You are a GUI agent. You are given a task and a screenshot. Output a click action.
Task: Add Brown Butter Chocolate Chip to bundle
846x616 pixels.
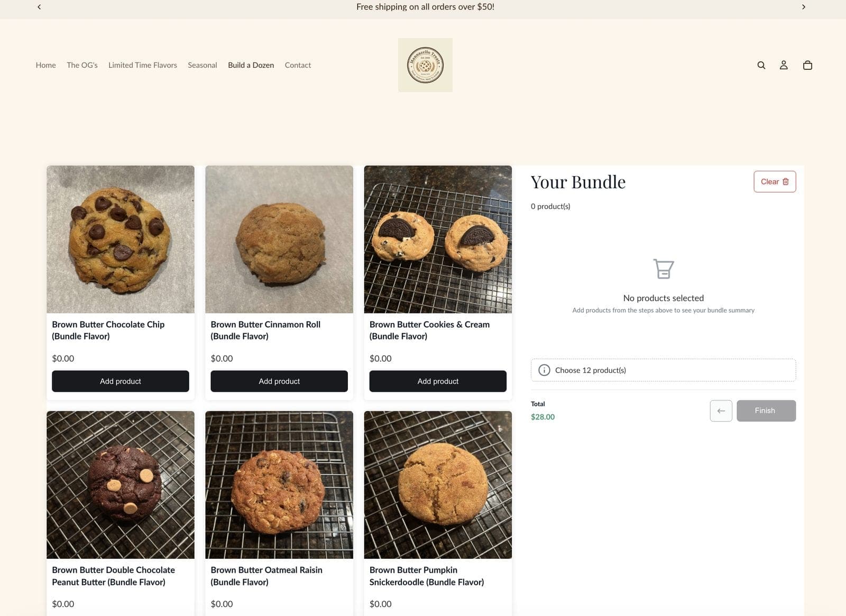click(x=121, y=381)
